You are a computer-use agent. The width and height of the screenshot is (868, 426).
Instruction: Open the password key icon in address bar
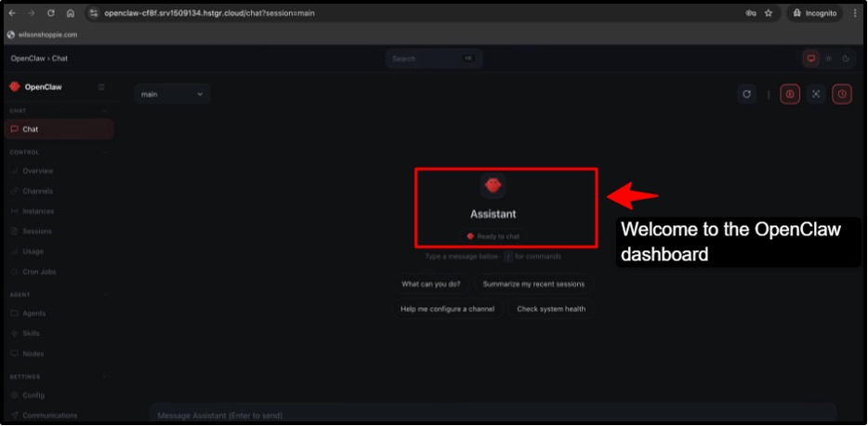[751, 13]
